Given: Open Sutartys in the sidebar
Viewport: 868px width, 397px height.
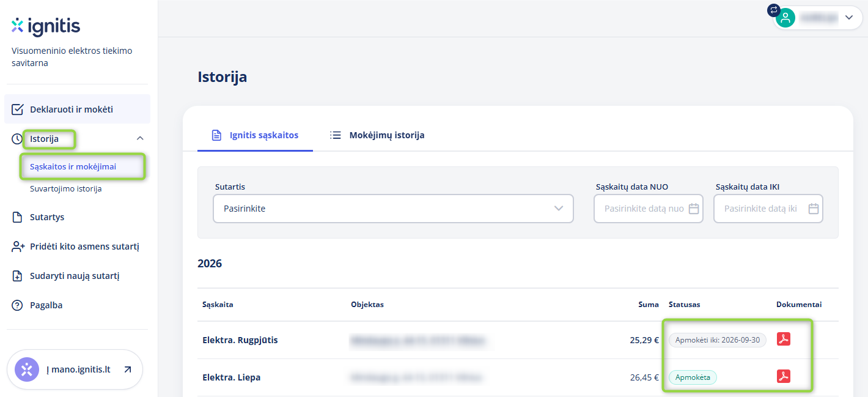Looking at the screenshot, I should tap(47, 217).
